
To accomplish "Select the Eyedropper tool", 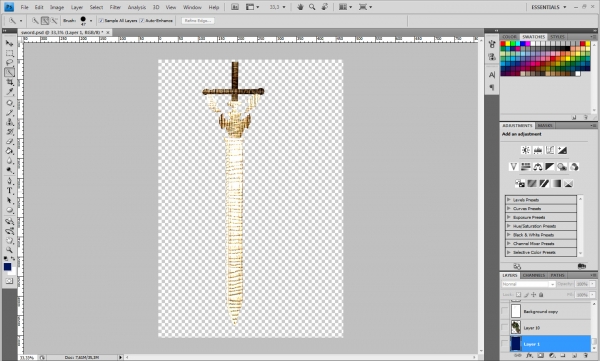I will (9, 92).
